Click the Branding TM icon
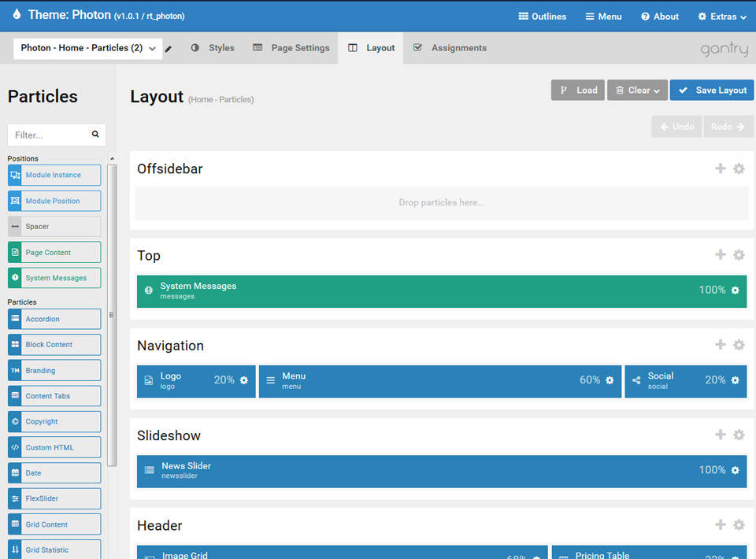This screenshot has width=756, height=559. coord(15,370)
